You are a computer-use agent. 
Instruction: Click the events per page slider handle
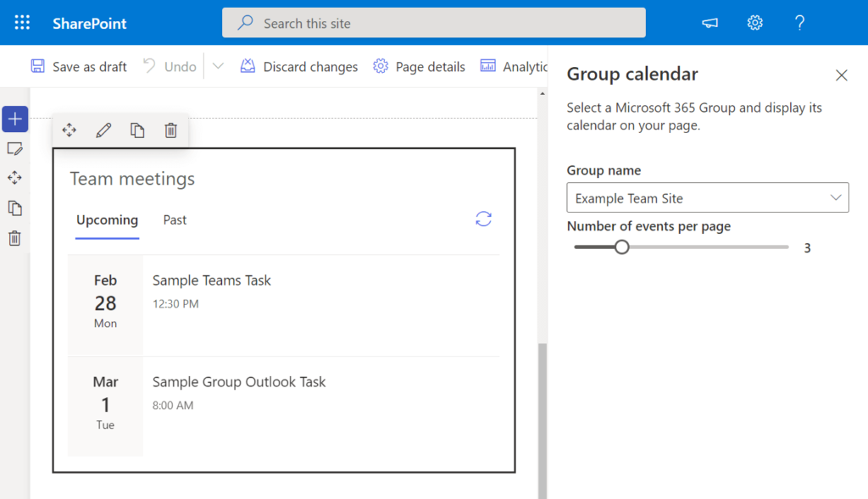click(x=621, y=247)
